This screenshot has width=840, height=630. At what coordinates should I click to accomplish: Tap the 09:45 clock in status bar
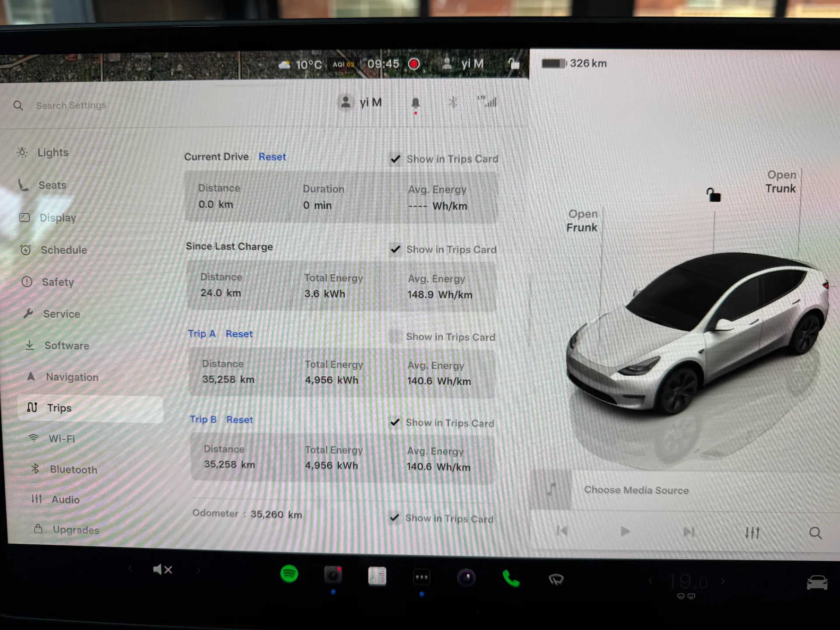point(383,64)
